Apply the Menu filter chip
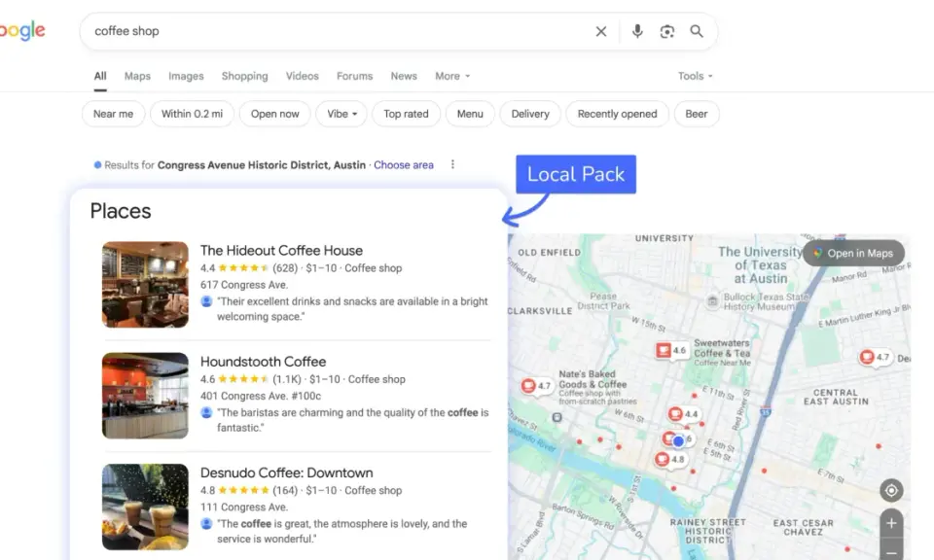 (470, 114)
